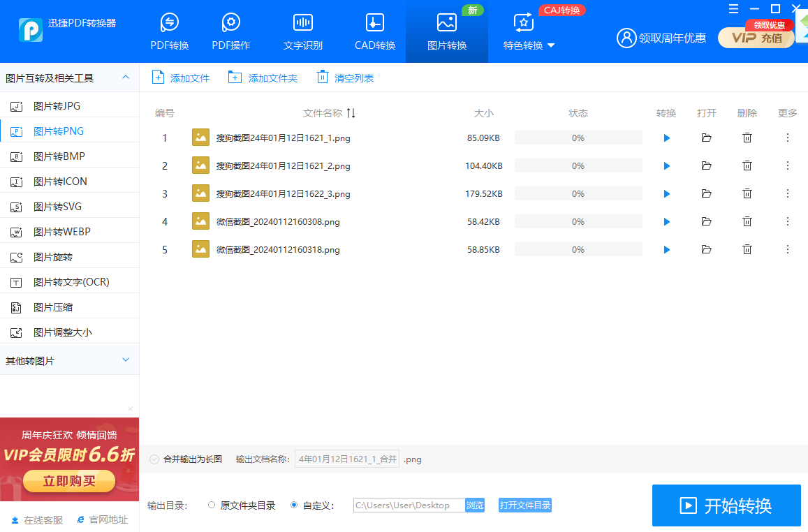Click the 104.40KB size cell
The height and width of the screenshot is (532, 808).
(483, 166)
